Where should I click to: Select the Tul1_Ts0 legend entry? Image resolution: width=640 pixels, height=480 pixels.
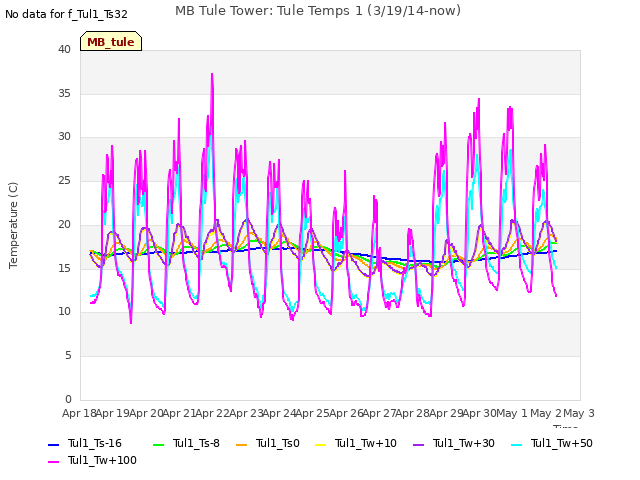pyautogui.click(x=268, y=443)
